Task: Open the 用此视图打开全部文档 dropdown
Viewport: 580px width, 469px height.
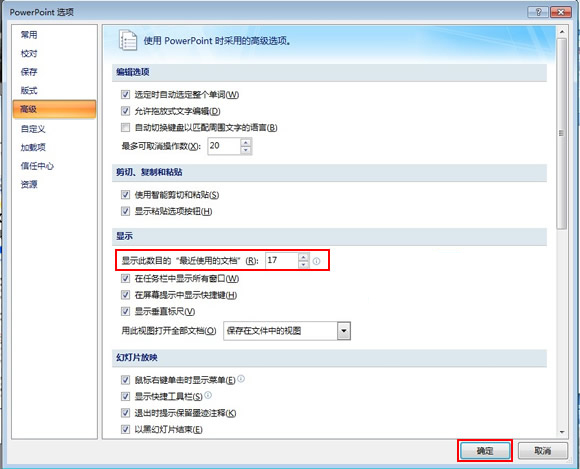Action: [344, 331]
